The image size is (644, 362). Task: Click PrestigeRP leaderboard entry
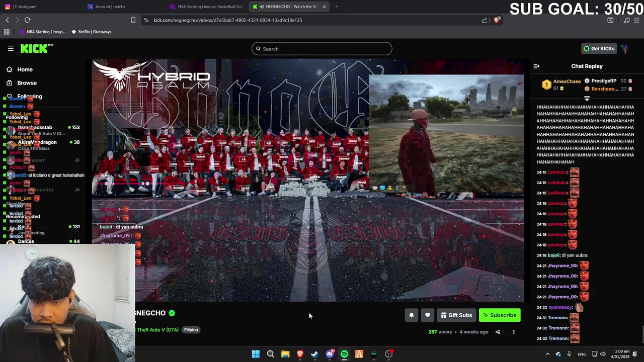(x=608, y=81)
